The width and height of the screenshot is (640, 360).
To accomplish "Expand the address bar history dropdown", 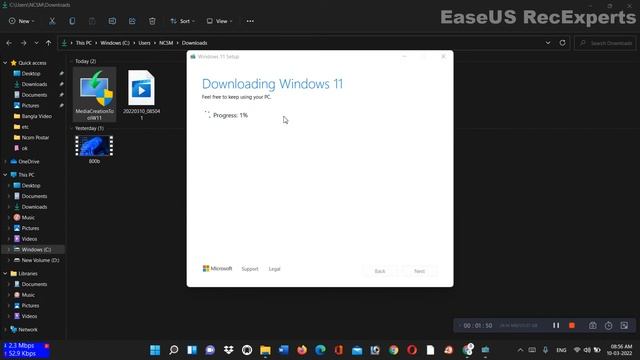I will click(x=548, y=43).
